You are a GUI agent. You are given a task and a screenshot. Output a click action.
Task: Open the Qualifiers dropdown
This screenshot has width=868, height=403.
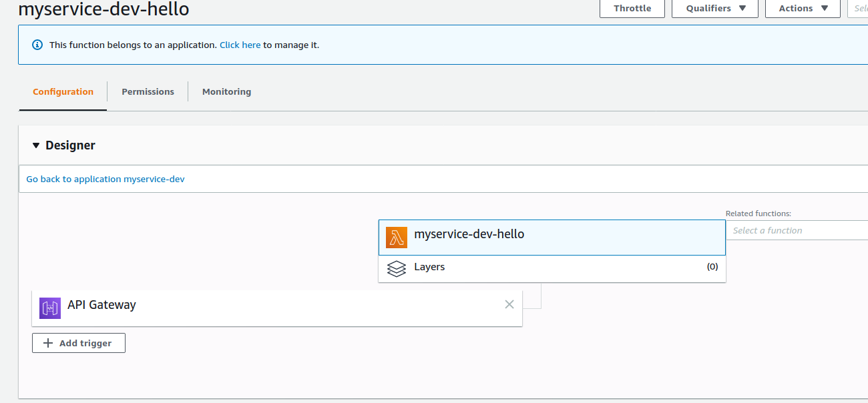715,8
